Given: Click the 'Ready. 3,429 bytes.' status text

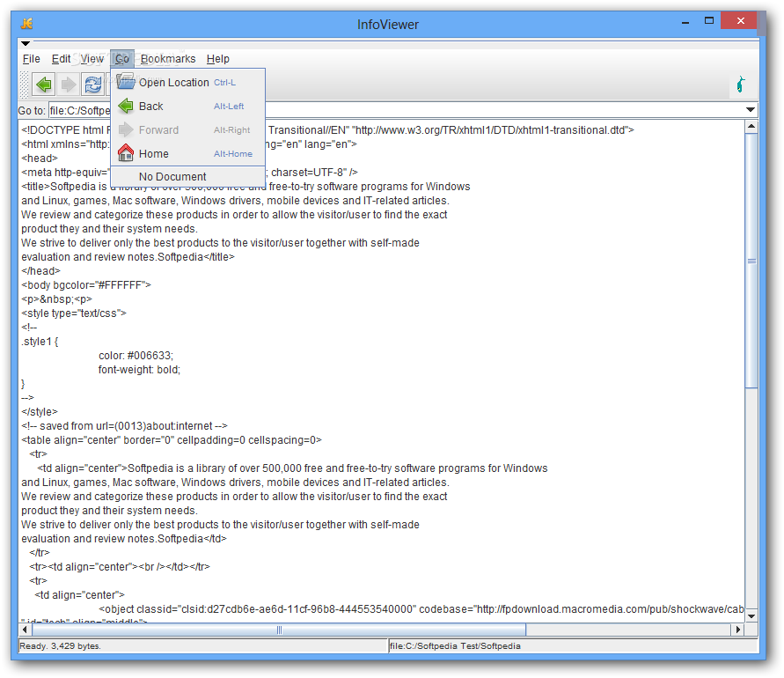Looking at the screenshot, I should (x=60, y=646).
